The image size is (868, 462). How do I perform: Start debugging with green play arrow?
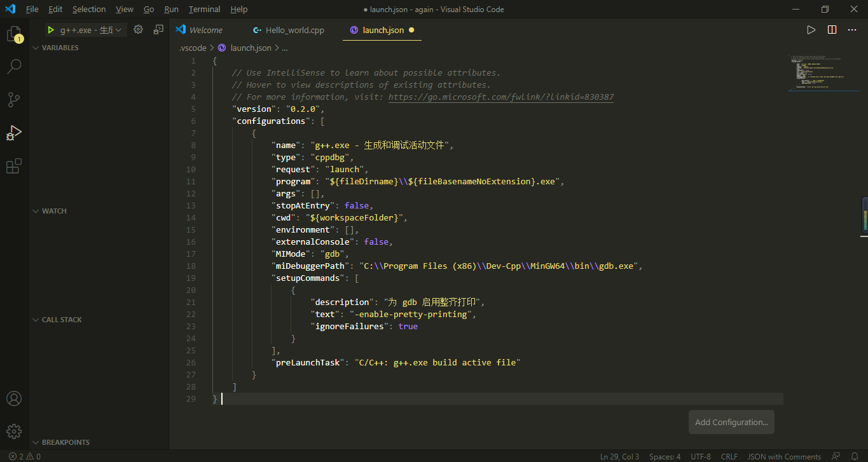pos(51,30)
